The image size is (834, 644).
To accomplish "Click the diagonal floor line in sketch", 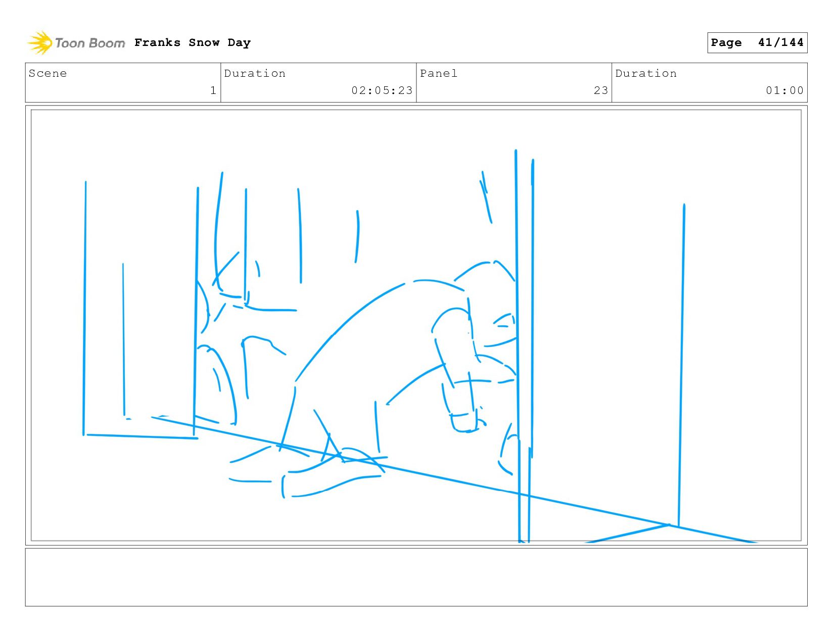I will [x=455, y=480].
